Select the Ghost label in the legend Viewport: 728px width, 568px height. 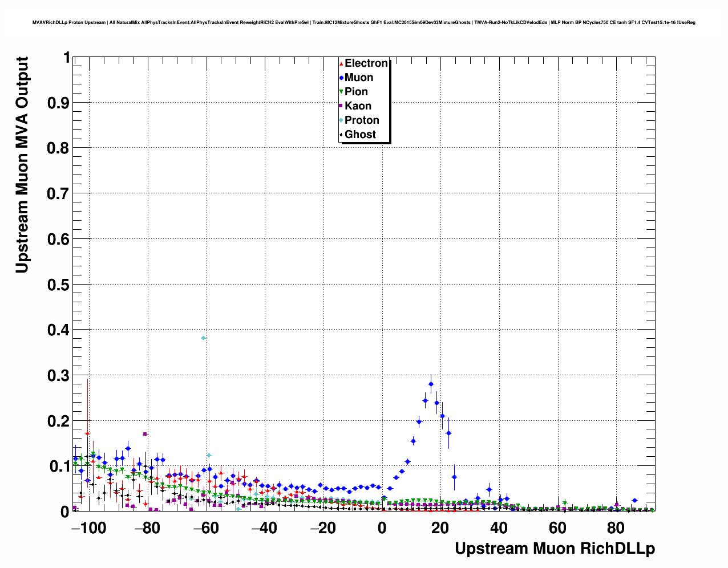(360, 135)
